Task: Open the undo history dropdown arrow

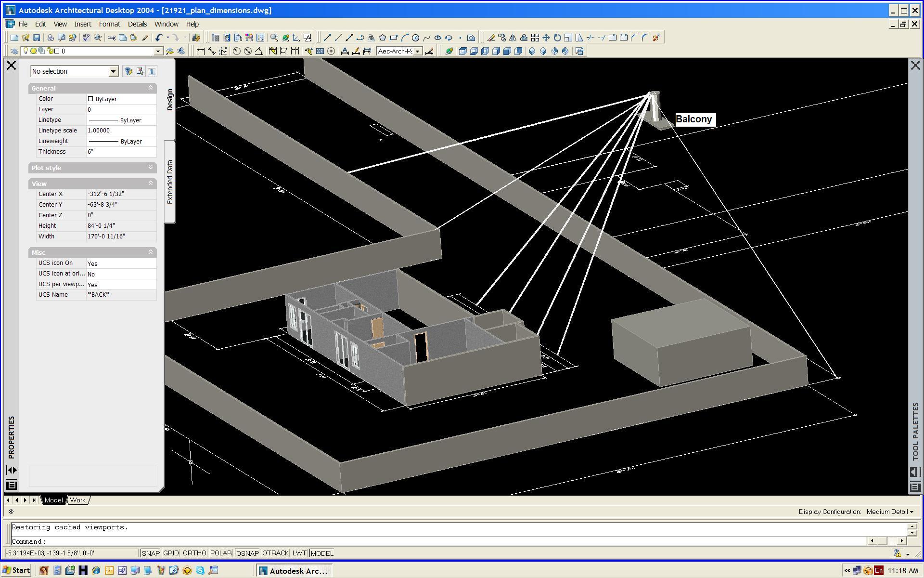Action: click(x=167, y=38)
